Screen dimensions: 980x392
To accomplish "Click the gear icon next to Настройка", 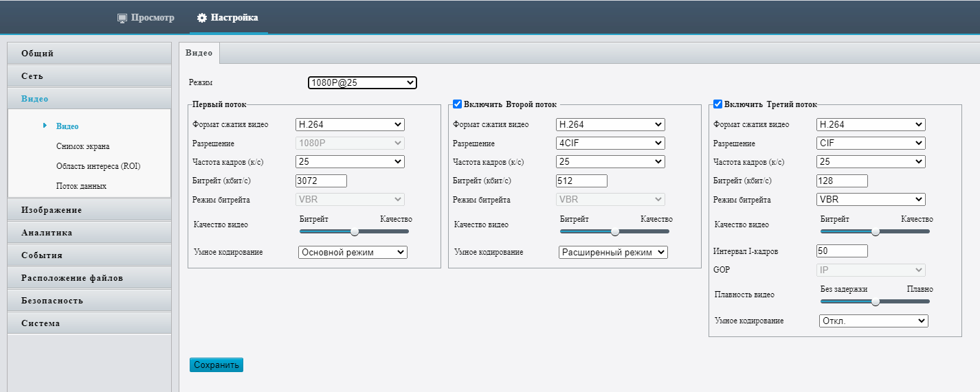I will (202, 18).
